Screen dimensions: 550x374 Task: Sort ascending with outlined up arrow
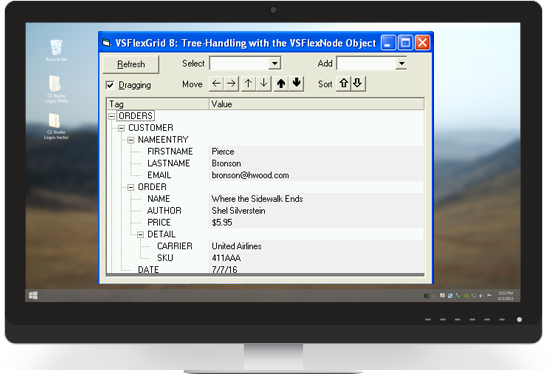tap(343, 84)
